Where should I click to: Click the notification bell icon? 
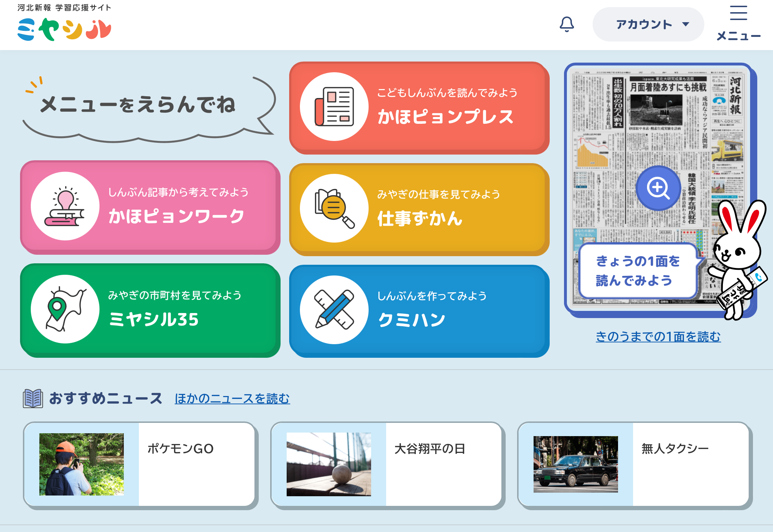point(567,24)
